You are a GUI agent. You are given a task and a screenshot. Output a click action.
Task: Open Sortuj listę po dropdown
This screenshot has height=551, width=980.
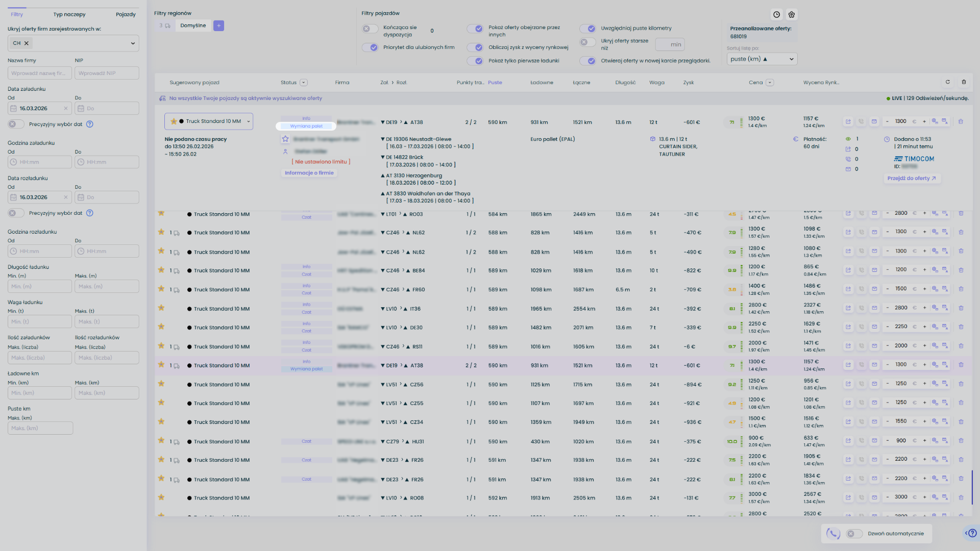pyautogui.click(x=762, y=59)
